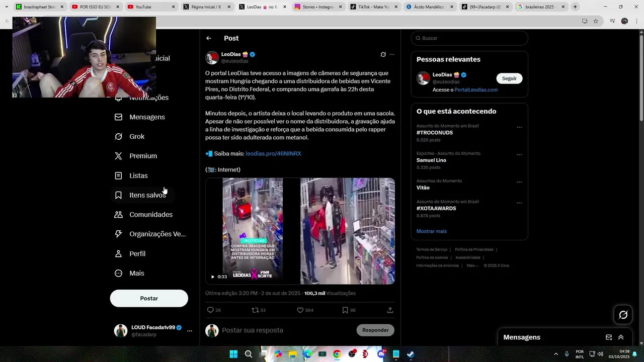Share the post with upload icon
Viewport: 644px width, 362px height.
click(x=390, y=310)
